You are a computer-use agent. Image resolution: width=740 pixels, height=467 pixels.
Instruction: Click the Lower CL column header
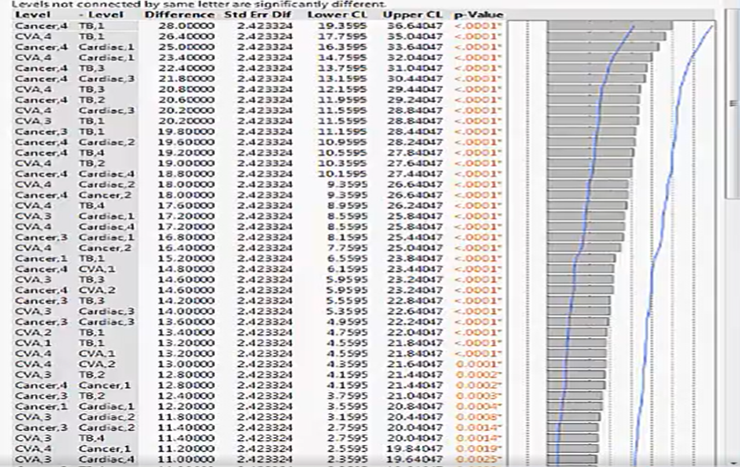337,15
